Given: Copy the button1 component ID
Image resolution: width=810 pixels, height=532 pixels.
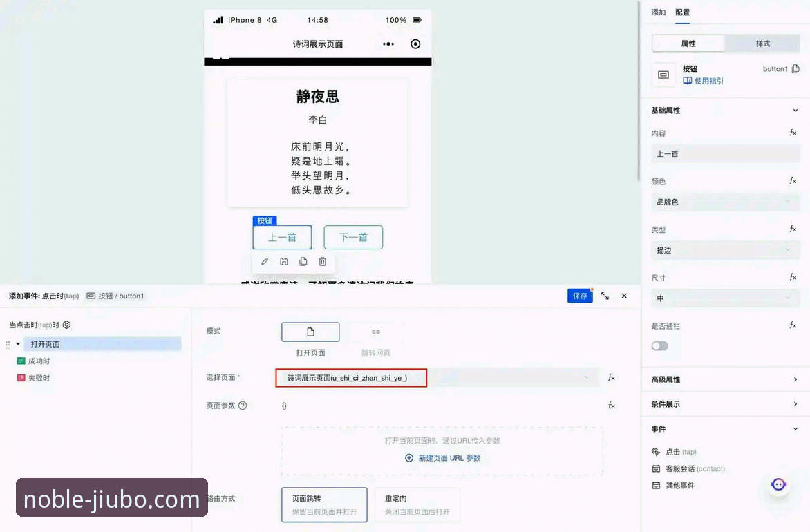Looking at the screenshot, I should 795,68.
